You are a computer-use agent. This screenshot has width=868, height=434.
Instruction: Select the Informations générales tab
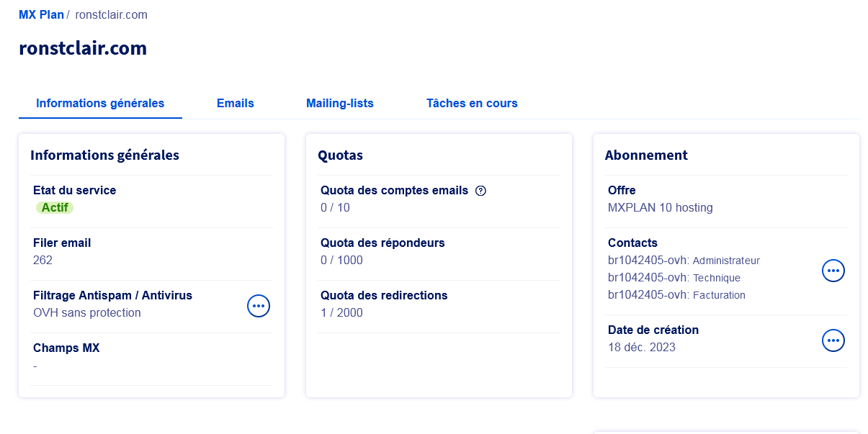click(100, 103)
